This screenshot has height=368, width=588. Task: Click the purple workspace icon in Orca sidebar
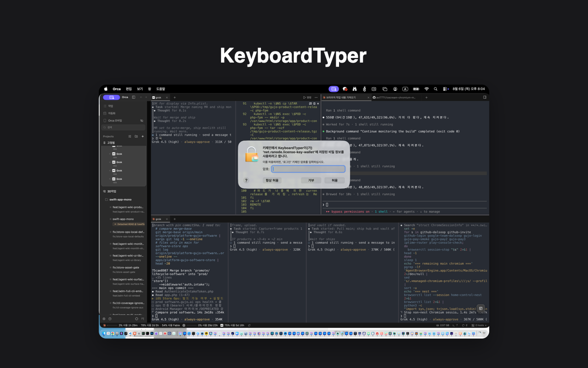(111, 98)
